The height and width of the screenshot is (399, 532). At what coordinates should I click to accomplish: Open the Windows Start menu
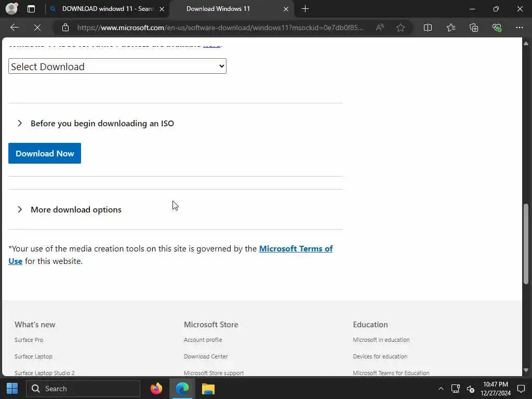[12, 389]
